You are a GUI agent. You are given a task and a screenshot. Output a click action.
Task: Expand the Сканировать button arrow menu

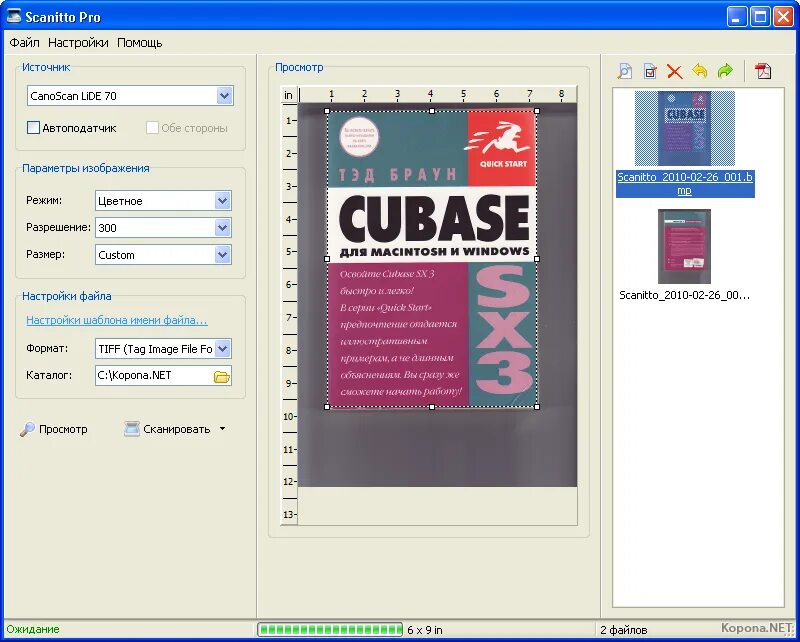tap(222, 429)
